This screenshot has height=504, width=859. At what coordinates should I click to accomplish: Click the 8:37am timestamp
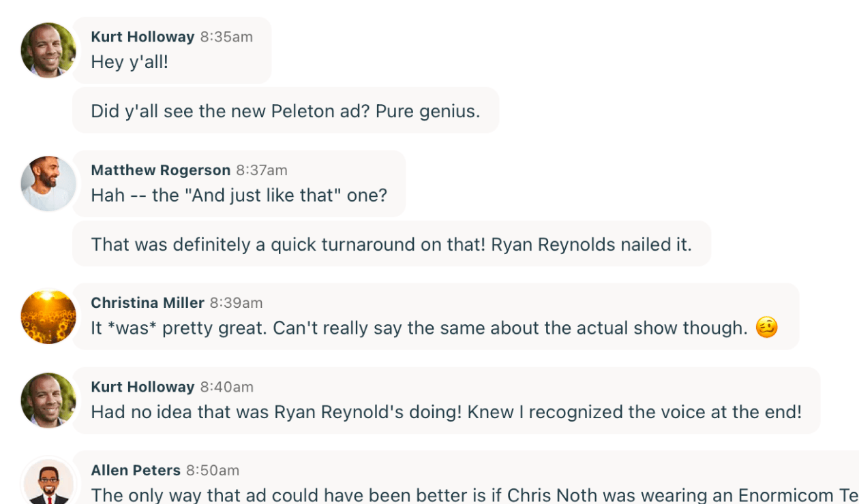[x=262, y=170]
